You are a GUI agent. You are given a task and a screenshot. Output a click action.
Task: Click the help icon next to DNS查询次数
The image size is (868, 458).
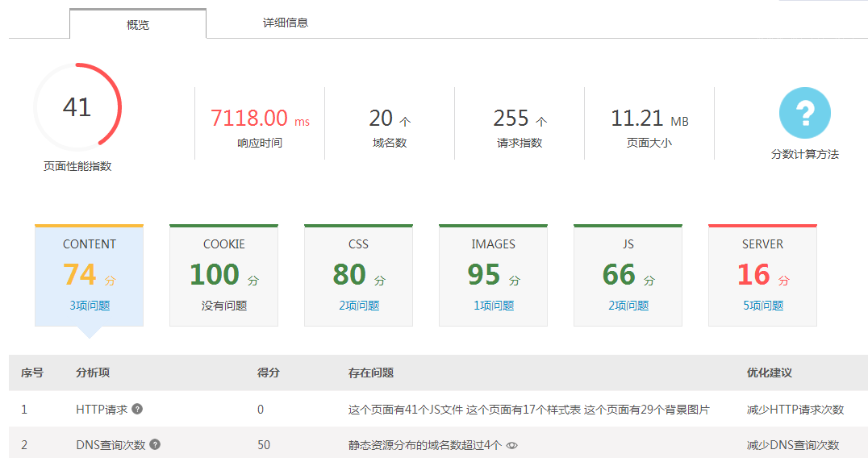pyautogui.click(x=155, y=444)
